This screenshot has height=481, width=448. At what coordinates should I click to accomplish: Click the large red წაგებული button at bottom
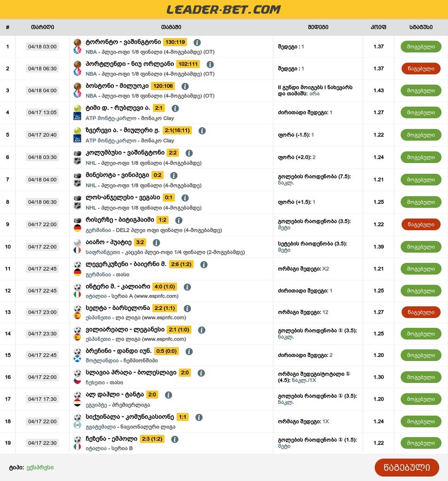point(407,467)
